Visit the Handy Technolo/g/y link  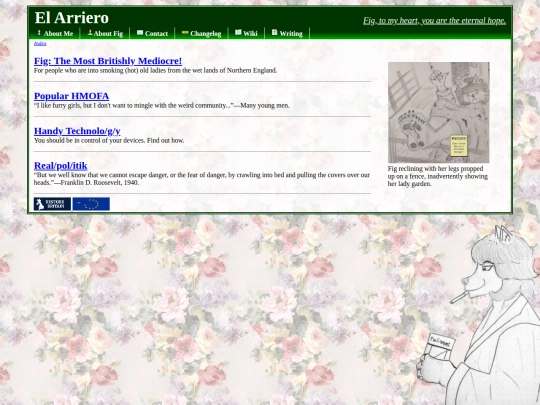coord(77,131)
